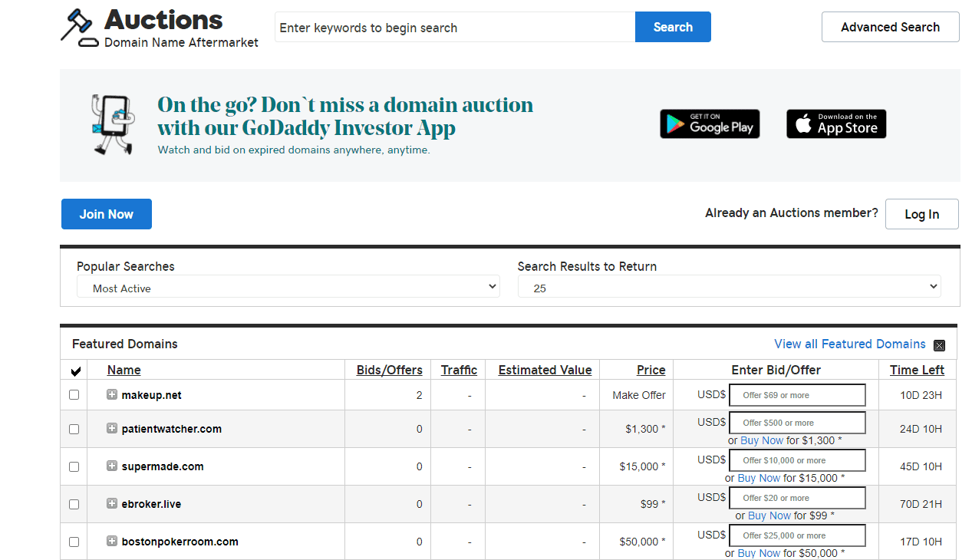Open the ebroker.live domain listing
The width and height of the screenshot is (972, 560).
click(152, 504)
